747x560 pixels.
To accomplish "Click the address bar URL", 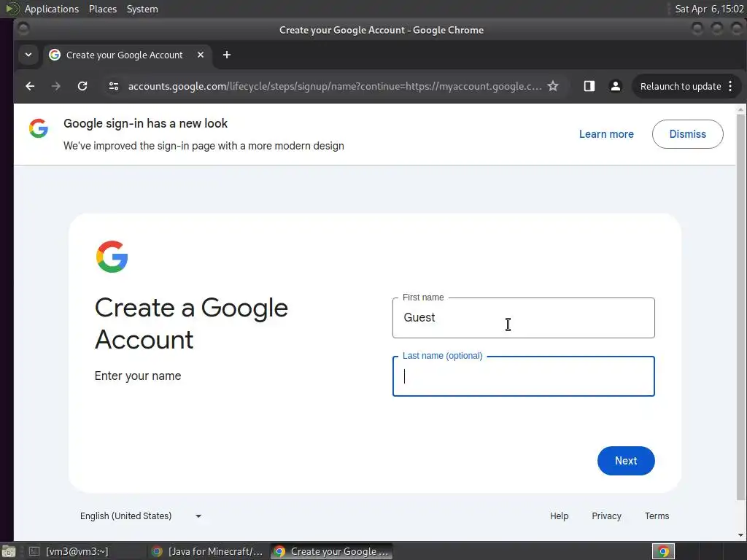I will (334, 86).
